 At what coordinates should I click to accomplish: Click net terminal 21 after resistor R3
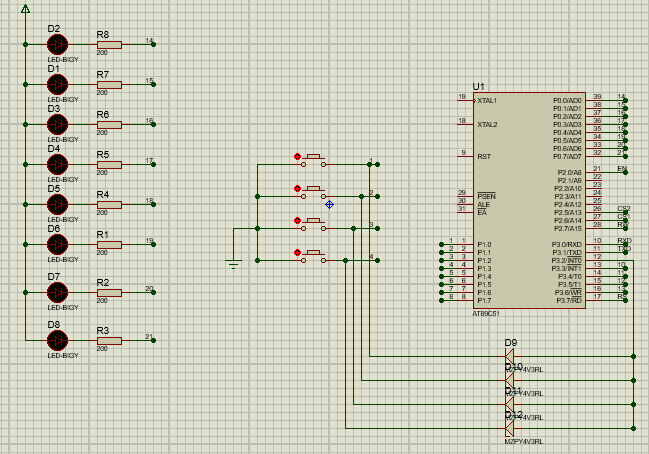click(x=154, y=341)
